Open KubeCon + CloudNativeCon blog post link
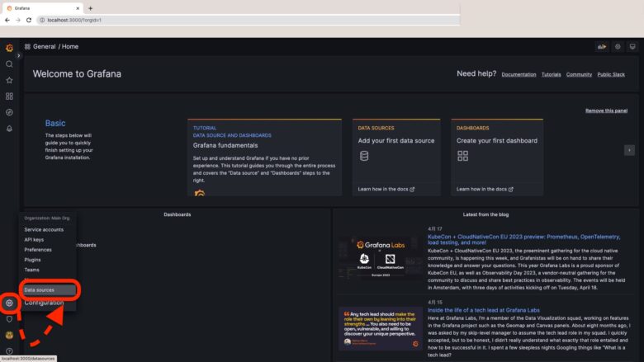 click(524, 239)
